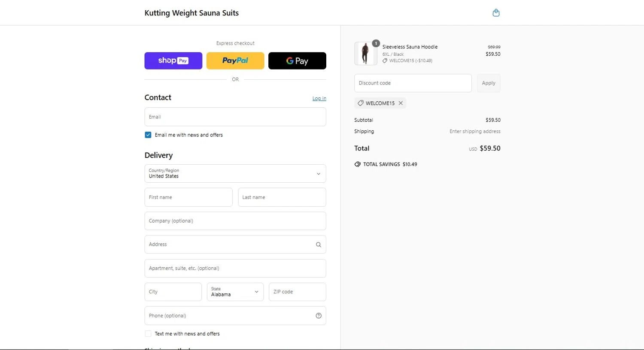
Task: Click the Discount code input field
Action: coord(413,83)
